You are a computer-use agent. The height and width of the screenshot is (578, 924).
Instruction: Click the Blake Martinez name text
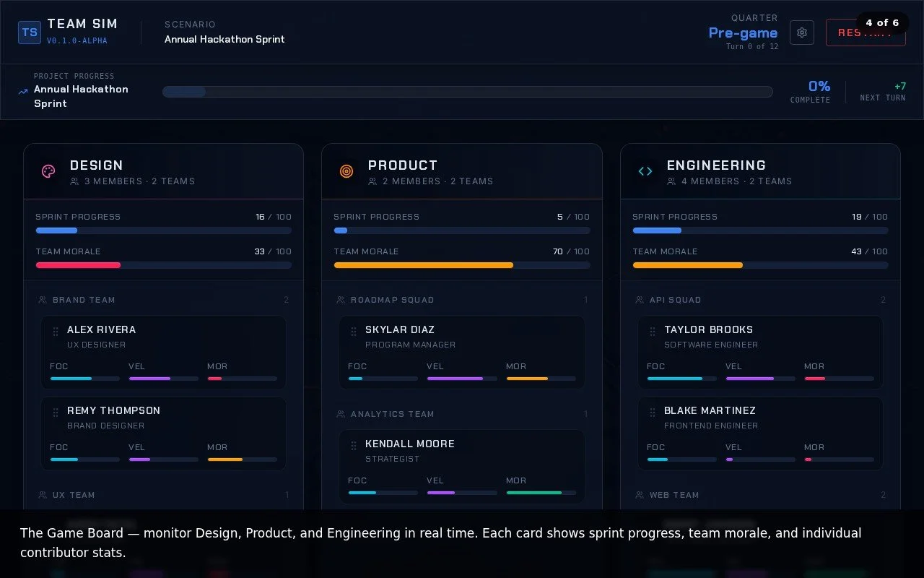[x=710, y=410]
